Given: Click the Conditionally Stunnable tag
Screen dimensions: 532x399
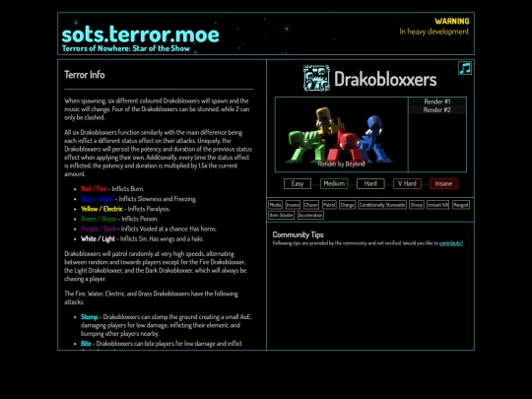Looking at the screenshot, I should point(382,205).
